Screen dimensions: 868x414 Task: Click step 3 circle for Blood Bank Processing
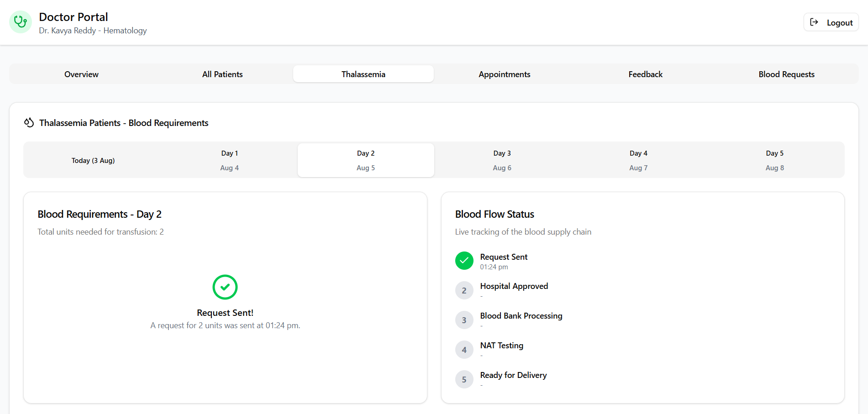coord(464,320)
